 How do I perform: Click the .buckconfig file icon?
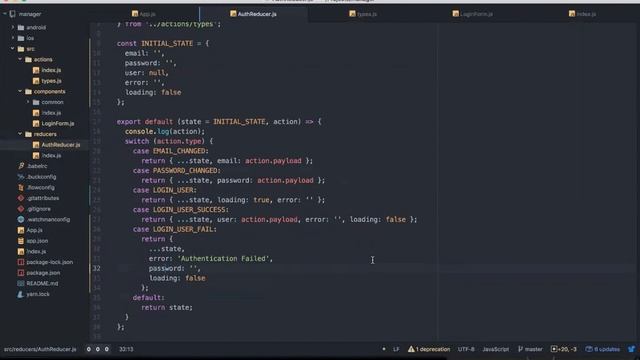pos(21,177)
